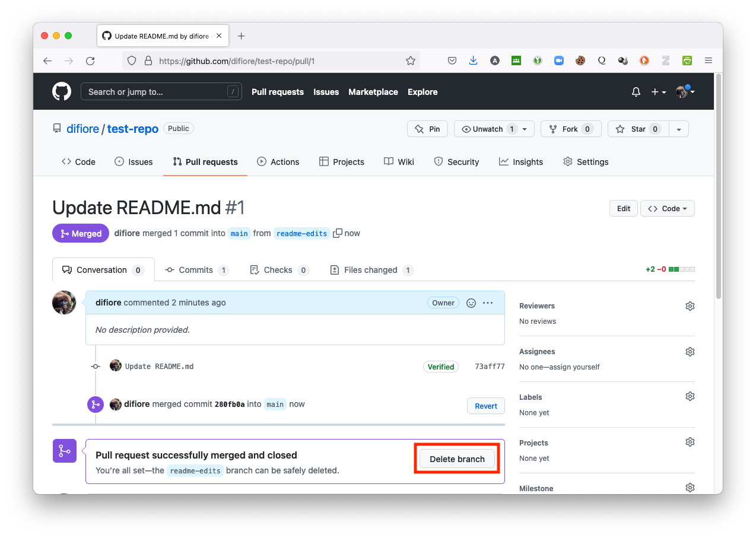Bookmark this page with star icon
The image size is (756, 538).
pos(410,61)
